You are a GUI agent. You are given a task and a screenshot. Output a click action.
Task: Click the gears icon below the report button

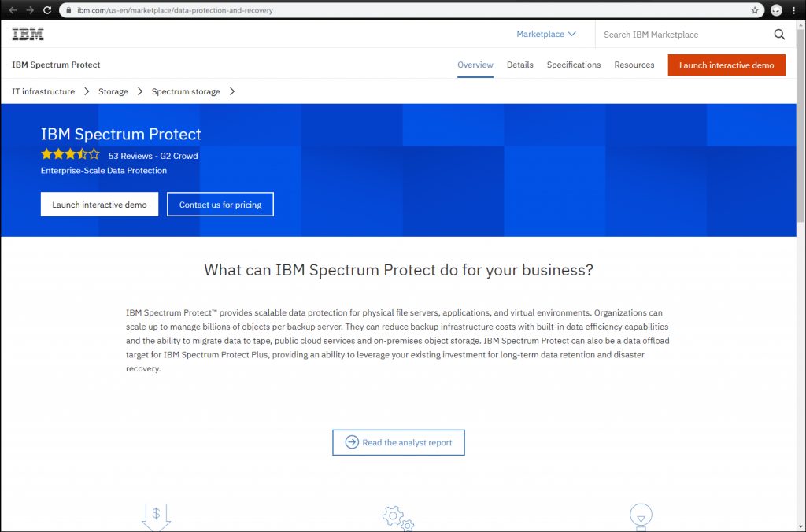click(x=396, y=517)
